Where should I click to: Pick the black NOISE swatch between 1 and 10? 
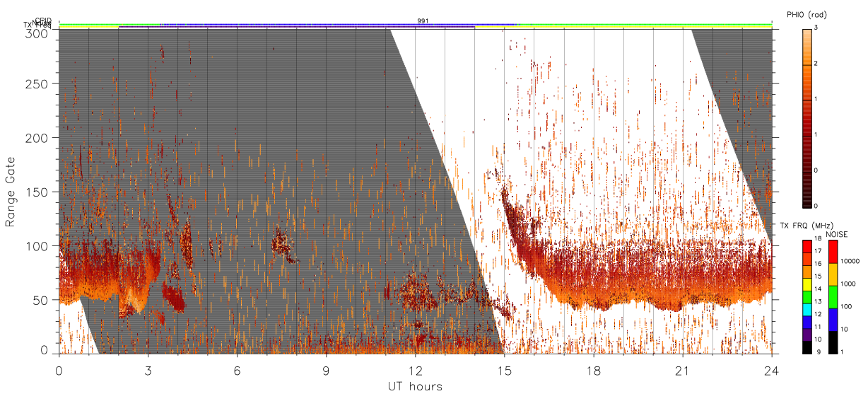833,342
